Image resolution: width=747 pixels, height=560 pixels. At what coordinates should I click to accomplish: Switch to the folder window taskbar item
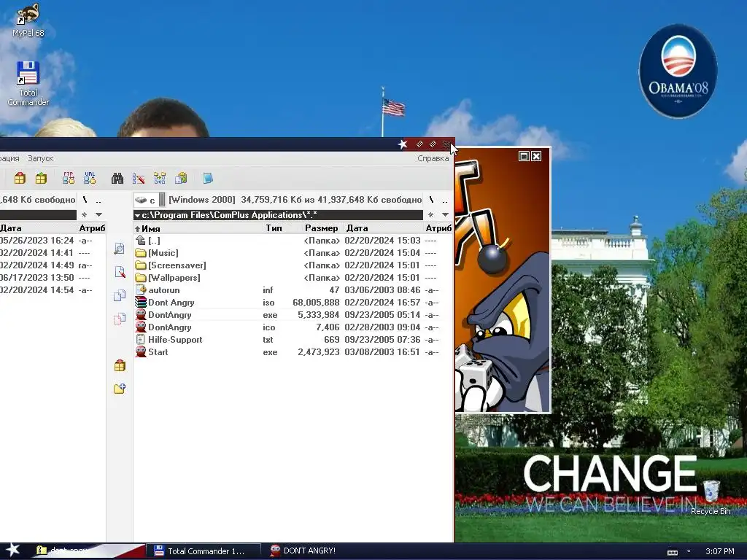click(x=90, y=551)
